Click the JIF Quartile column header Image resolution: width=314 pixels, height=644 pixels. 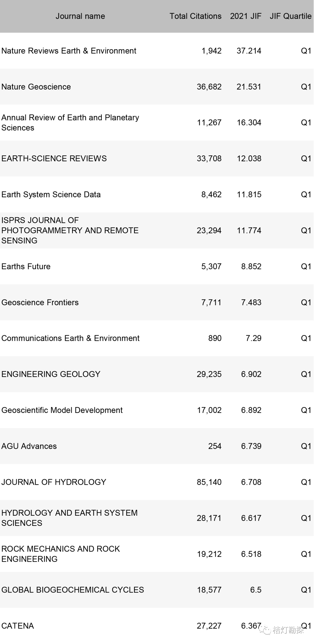point(290,16)
